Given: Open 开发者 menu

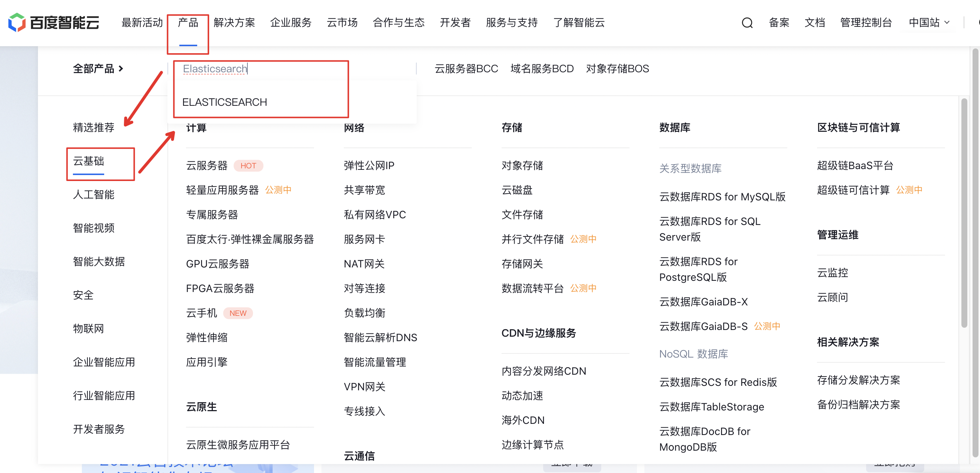Looking at the screenshot, I should tap(455, 22).
